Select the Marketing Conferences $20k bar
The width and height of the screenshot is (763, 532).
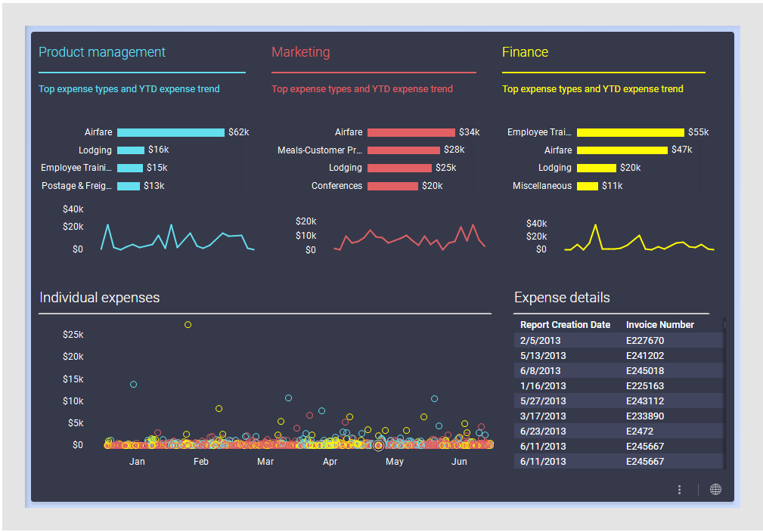point(392,186)
